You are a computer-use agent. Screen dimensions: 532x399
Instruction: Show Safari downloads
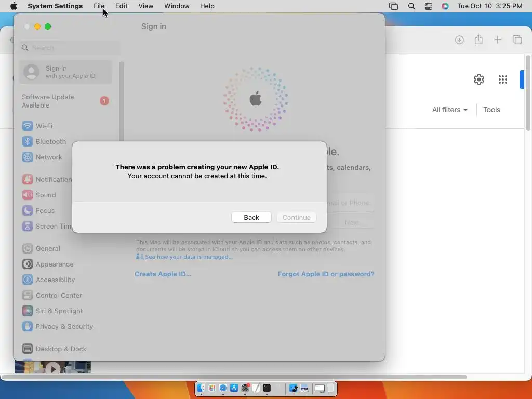(x=459, y=39)
